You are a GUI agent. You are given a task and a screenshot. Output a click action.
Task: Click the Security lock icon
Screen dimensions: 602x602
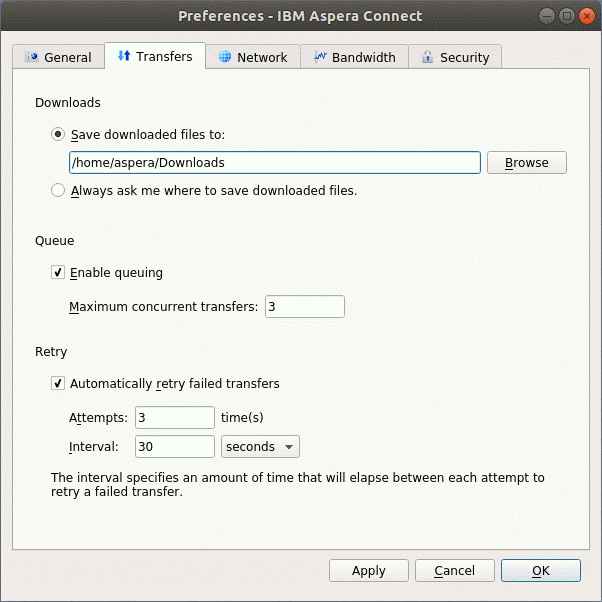(x=428, y=58)
